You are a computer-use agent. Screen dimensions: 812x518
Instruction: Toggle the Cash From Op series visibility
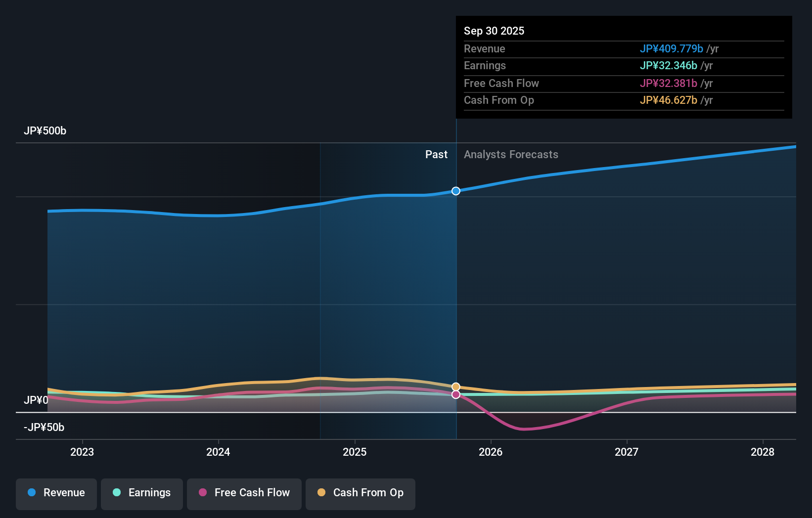(360, 493)
